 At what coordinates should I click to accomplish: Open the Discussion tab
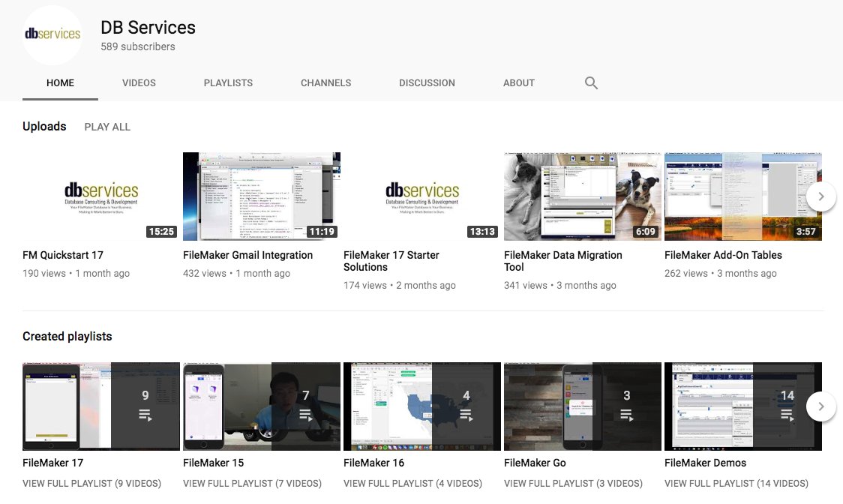[x=427, y=82]
